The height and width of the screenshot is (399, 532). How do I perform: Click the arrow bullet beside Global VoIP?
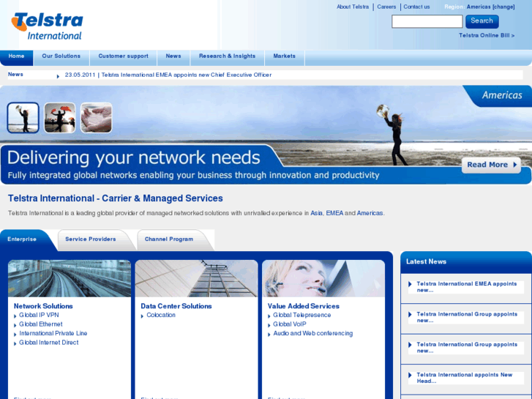[269, 326]
